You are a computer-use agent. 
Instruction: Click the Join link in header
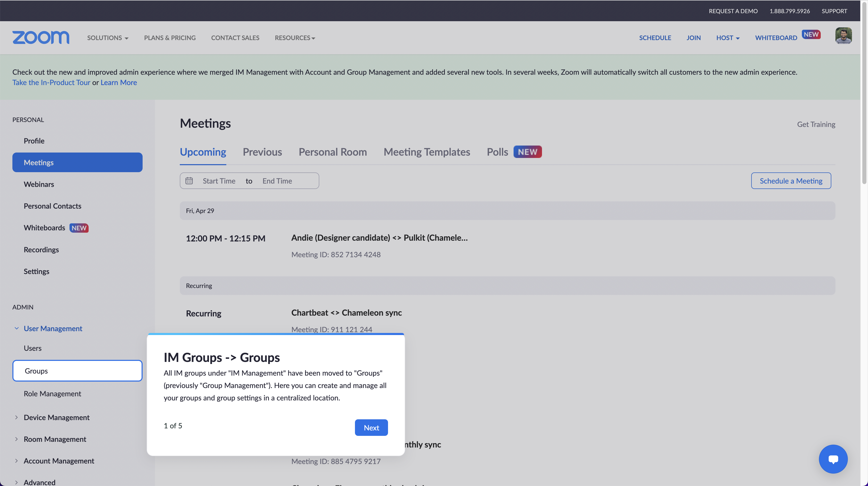[693, 38]
